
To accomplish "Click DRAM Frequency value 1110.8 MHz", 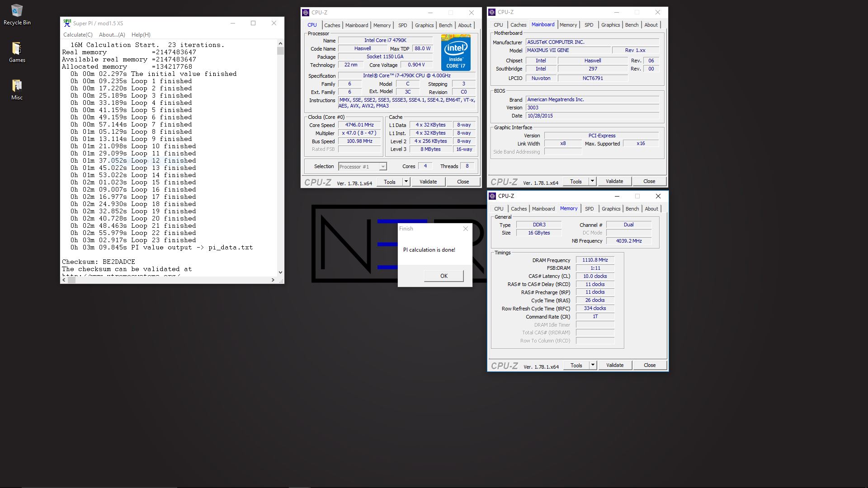I will click(595, 260).
